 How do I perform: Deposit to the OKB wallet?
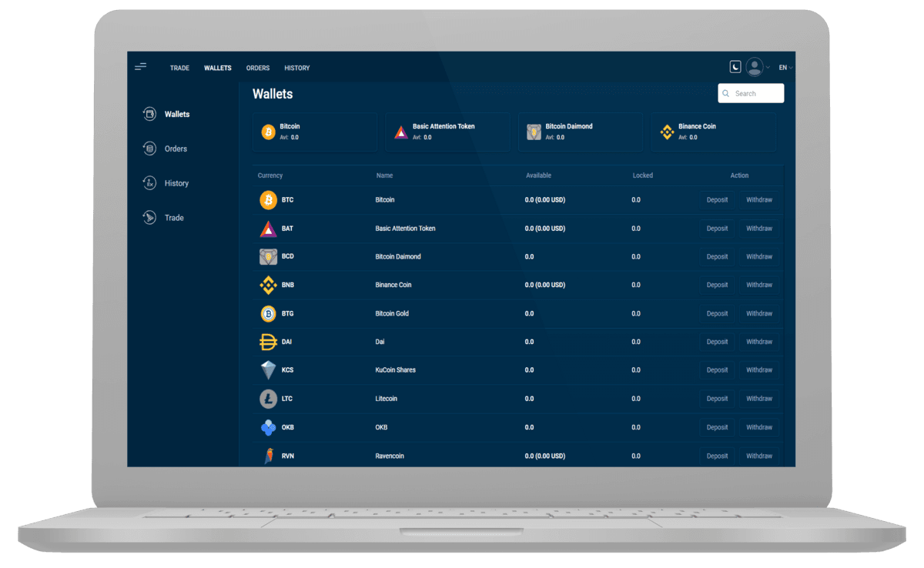pos(717,427)
